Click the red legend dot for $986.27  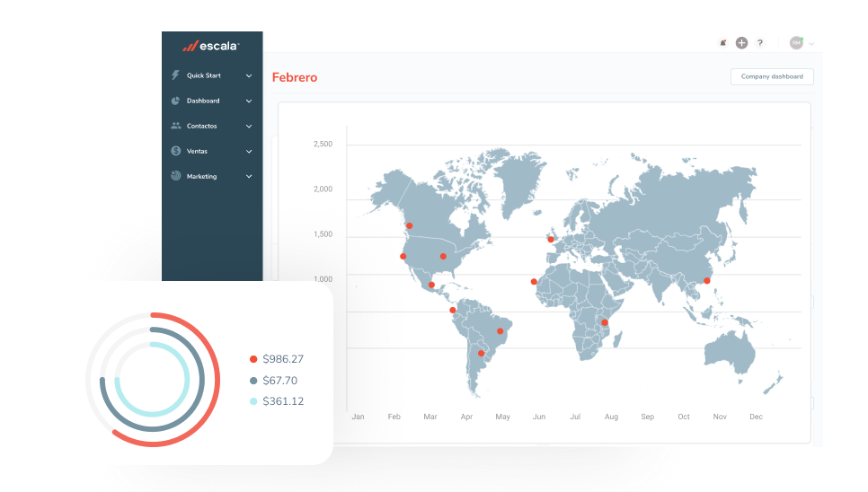tap(253, 359)
